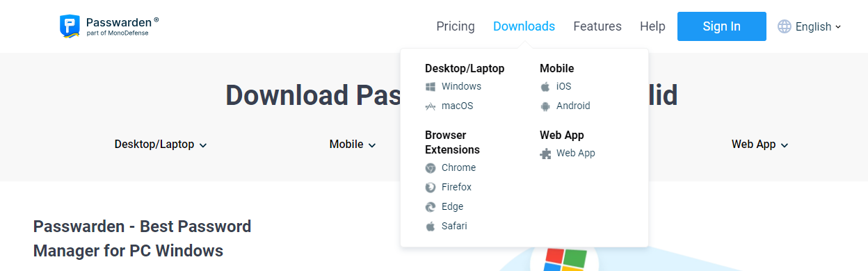Image resolution: width=868 pixels, height=271 pixels.
Task: Click the Mobile heading in dropdown
Action: pos(557,68)
